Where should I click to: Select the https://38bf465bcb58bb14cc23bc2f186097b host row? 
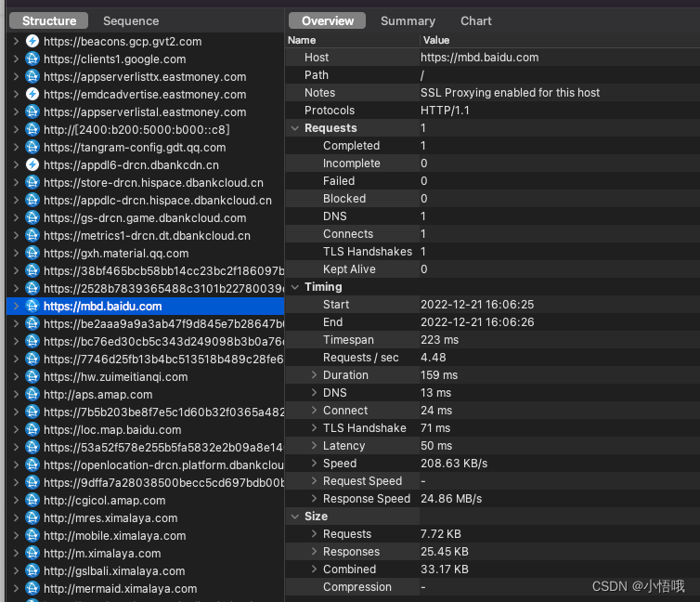coord(146,270)
